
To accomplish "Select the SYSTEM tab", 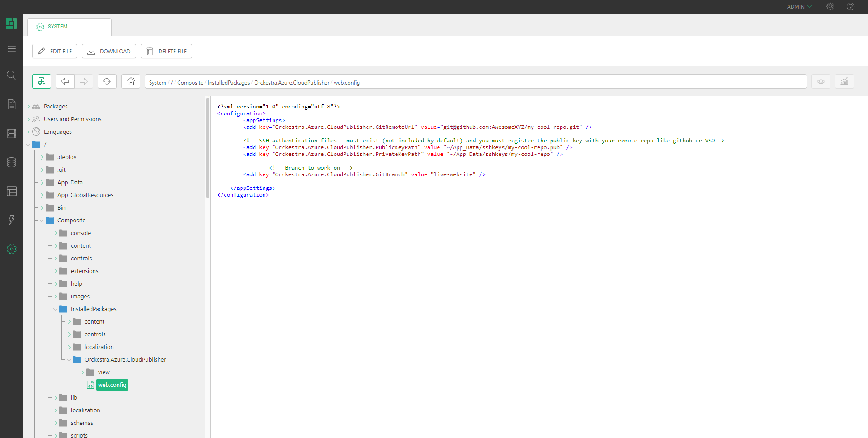I will point(57,27).
